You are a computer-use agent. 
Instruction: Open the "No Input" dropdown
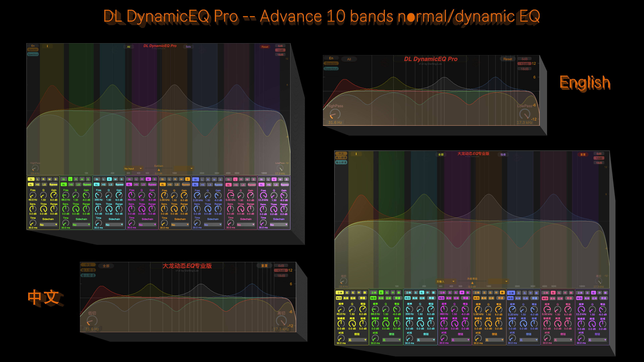point(133,169)
